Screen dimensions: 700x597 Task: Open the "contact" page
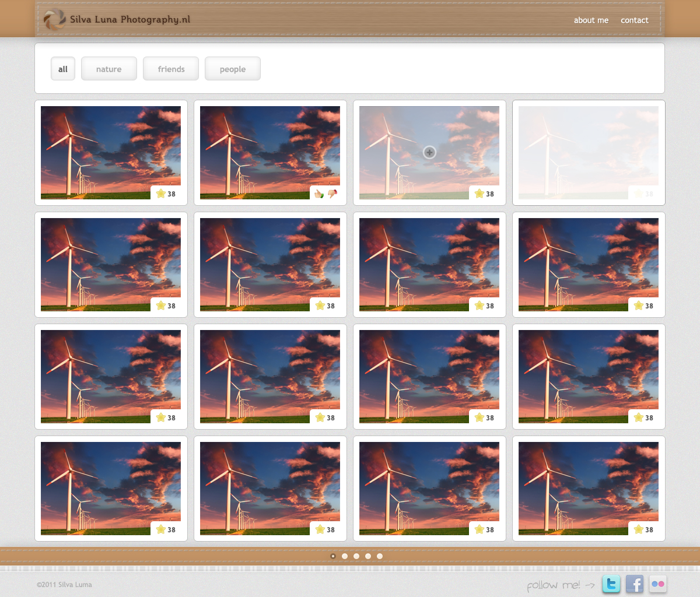click(x=635, y=20)
